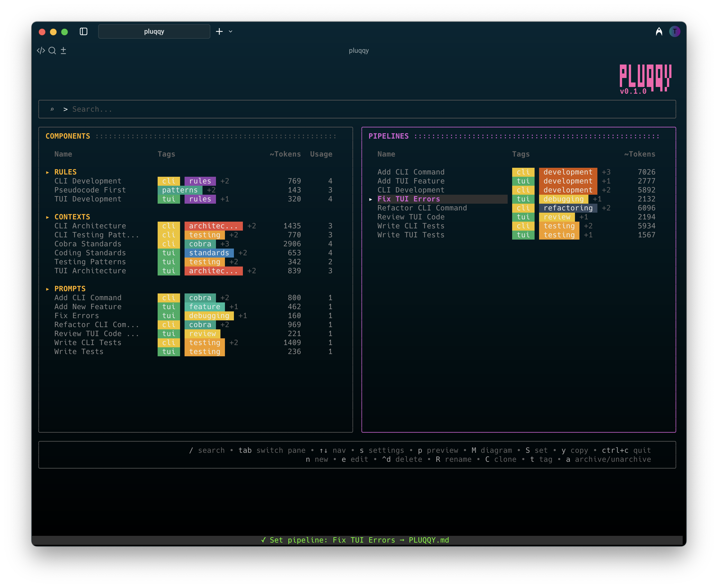The image size is (718, 588).
Task: Switch focus to the PIPELINES panel header
Action: coord(389,136)
